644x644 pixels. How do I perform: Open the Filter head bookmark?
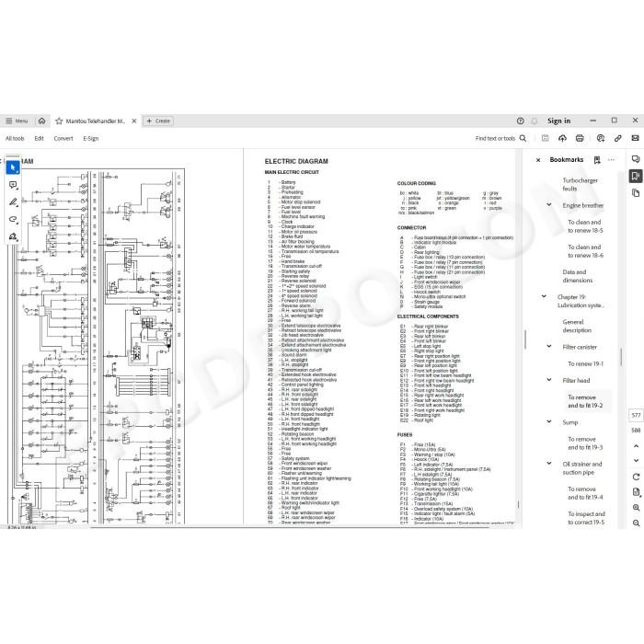(576, 381)
